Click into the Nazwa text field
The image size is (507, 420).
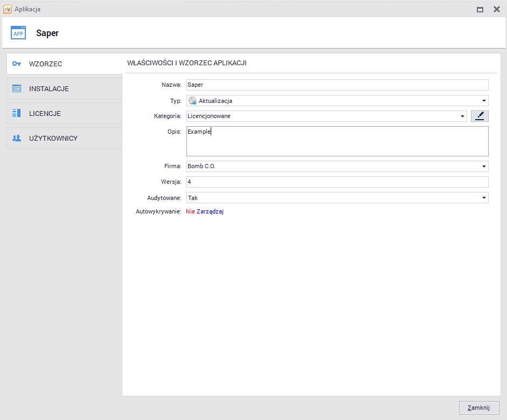[x=337, y=85]
